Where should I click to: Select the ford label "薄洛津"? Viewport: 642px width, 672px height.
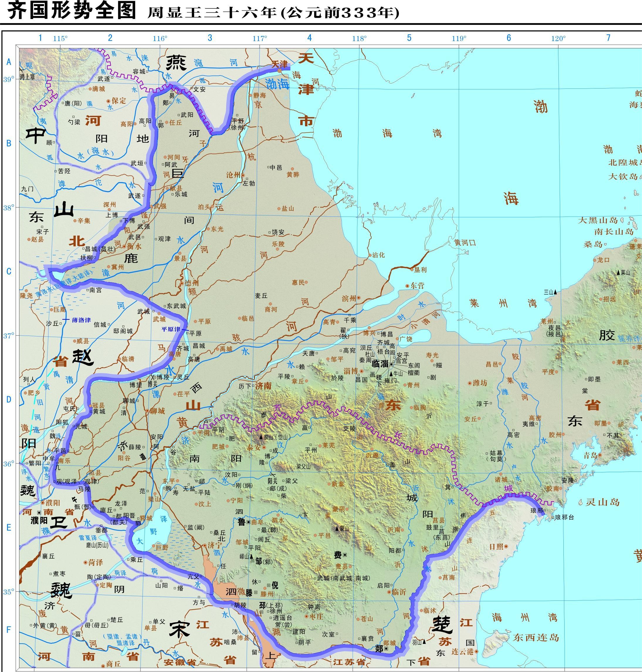(x=82, y=320)
